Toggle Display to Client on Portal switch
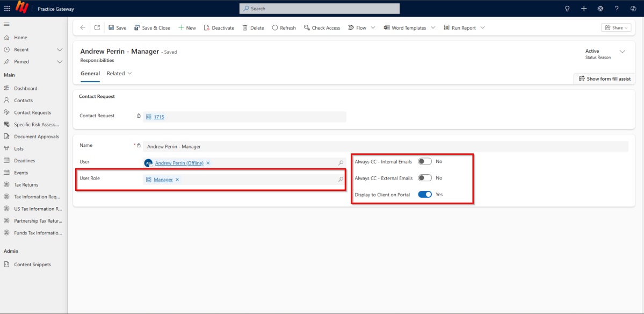Screen dimensions: 644x314 [425, 195]
